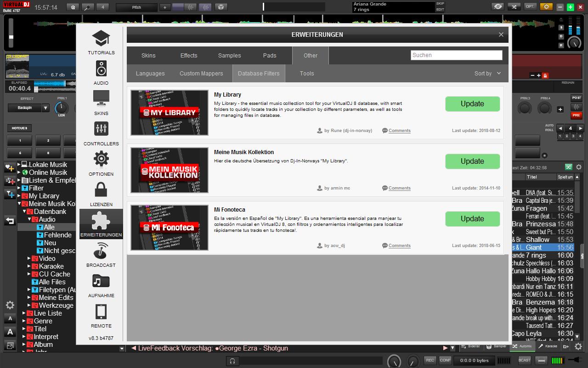Expand the Live Liste tree node

pyautogui.click(x=24, y=313)
